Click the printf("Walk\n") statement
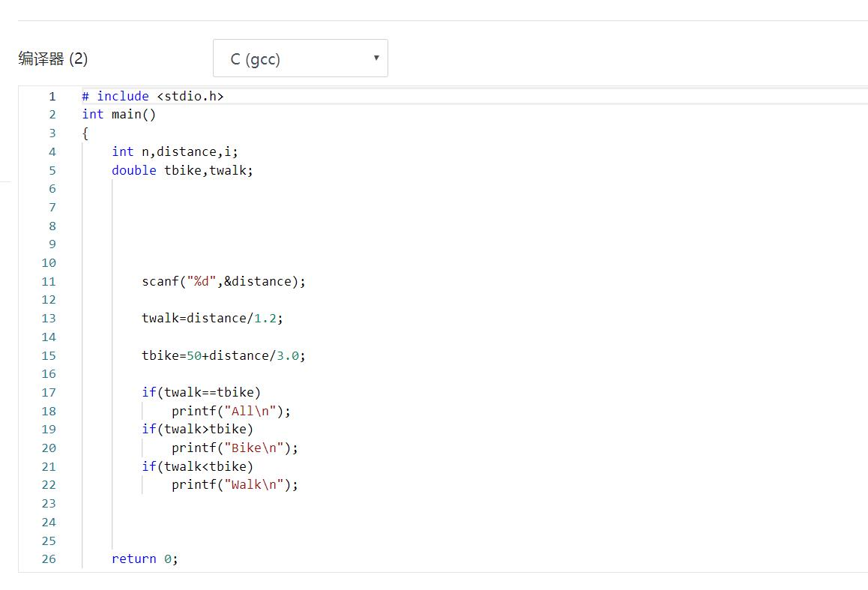This screenshot has width=868, height=590. point(234,484)
